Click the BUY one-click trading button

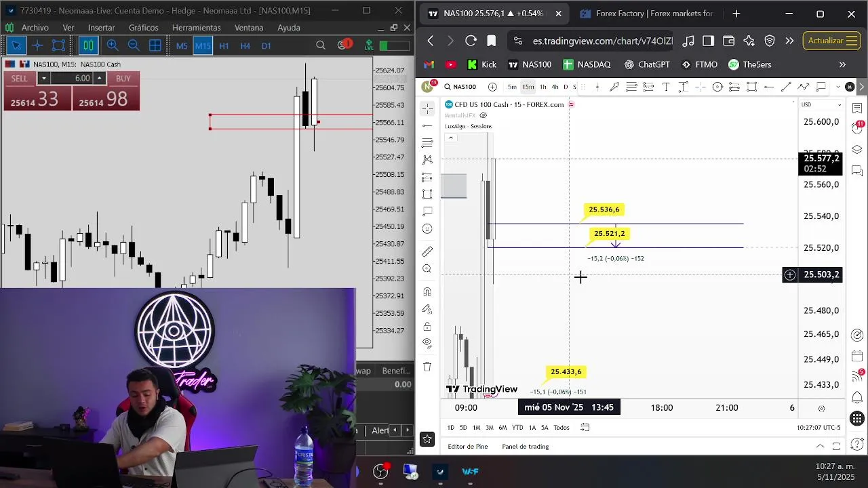[123, 79]
